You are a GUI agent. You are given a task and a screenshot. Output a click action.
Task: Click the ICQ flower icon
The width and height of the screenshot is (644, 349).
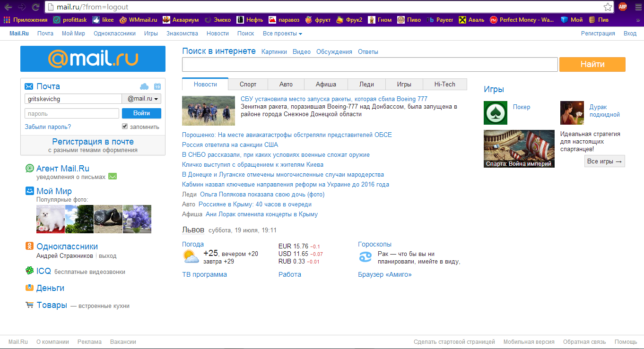point(29,271)
